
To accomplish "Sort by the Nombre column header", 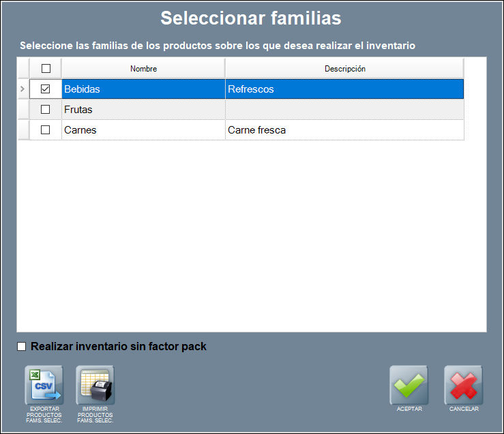I will click(143, 69).
